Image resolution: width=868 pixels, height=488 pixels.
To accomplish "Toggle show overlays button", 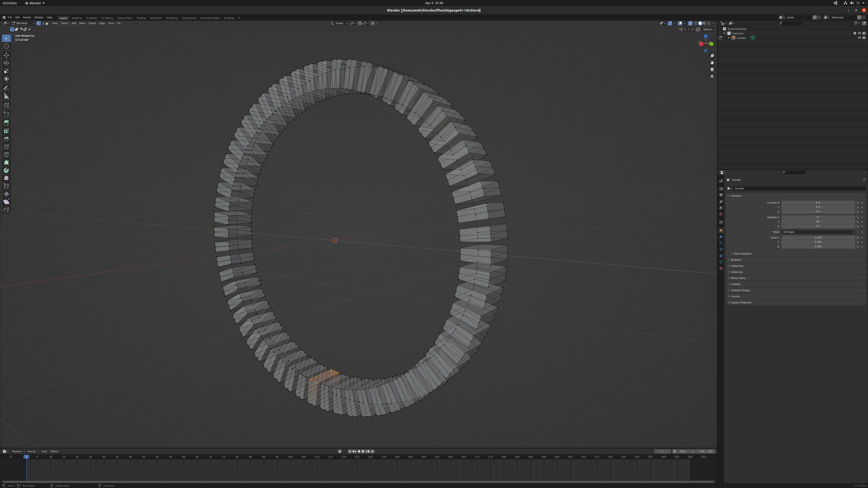I will coord(680,23).
